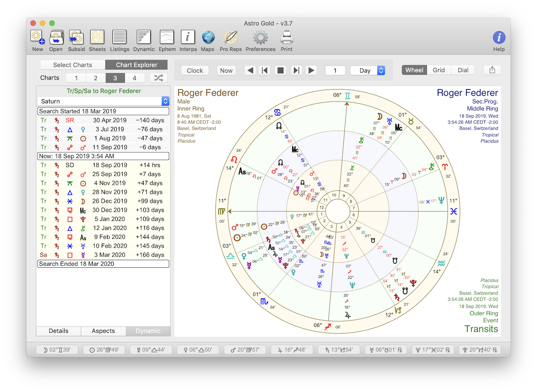Select chart number 2

[96, 78]
